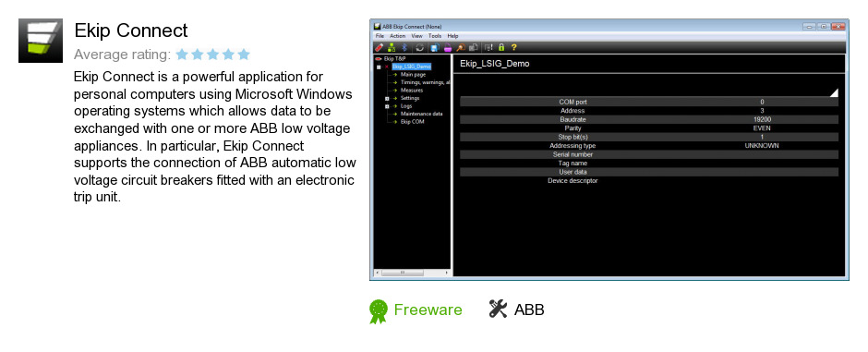868x352 pixels.
Task: Click the Freeware link
Action: [x=428, y=310]
